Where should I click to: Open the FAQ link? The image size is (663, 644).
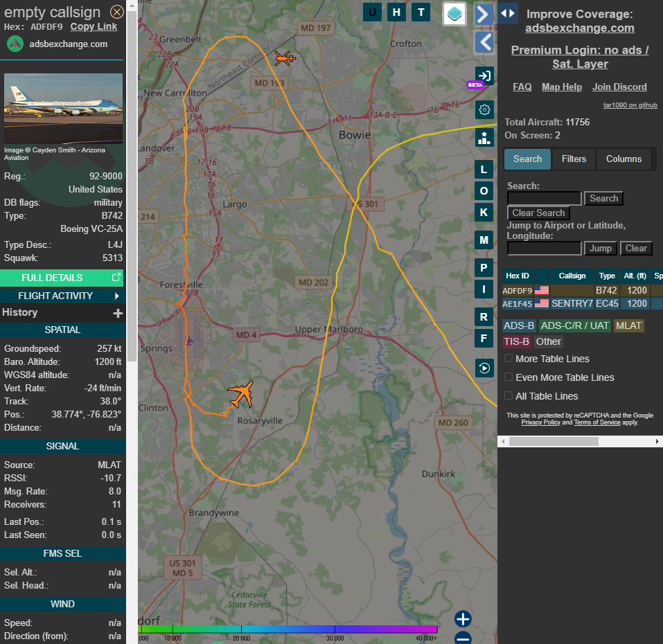click(x=522, y=87)
